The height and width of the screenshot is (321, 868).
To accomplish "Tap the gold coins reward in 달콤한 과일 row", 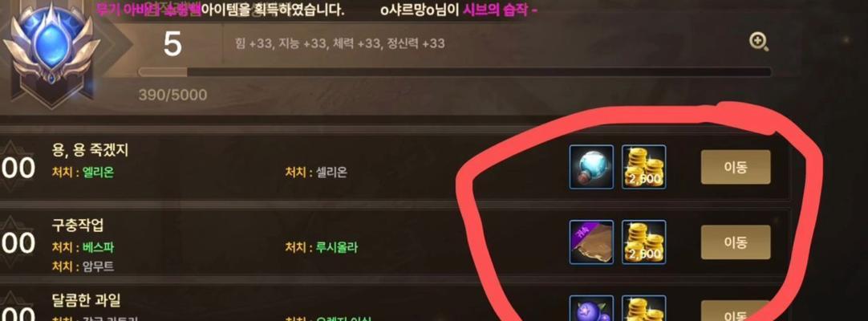I will (x=644, y=308).
